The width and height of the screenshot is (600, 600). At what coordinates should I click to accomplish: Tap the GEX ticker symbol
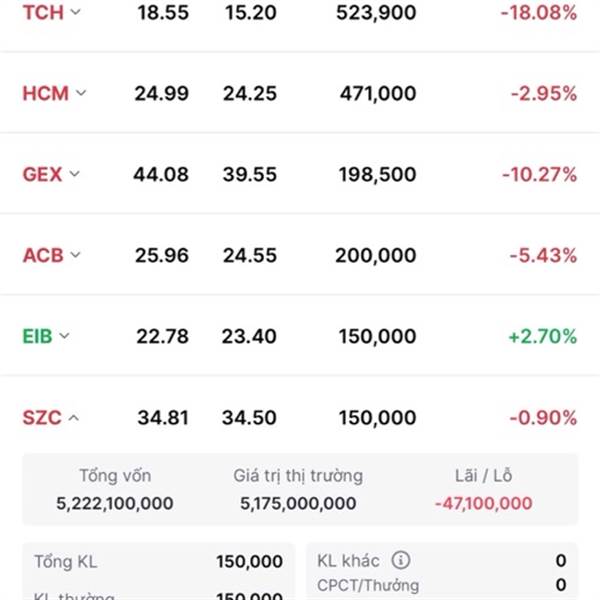(x=42, y=175)
